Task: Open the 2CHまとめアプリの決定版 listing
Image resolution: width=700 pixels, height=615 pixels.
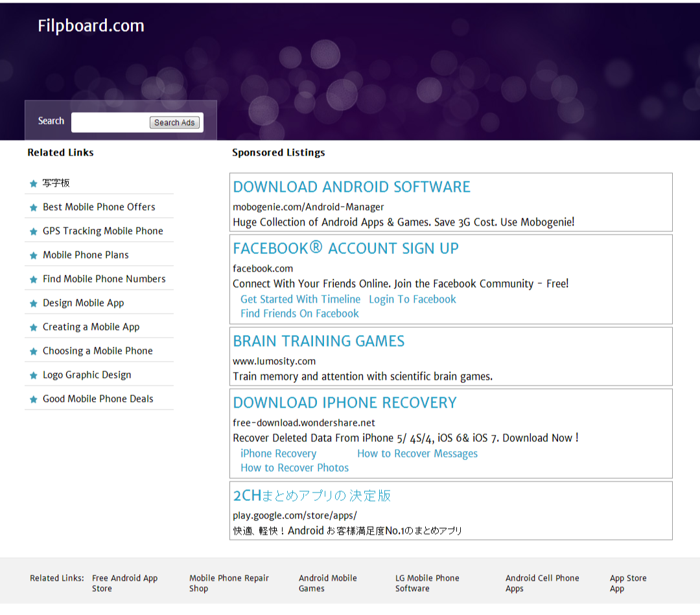Action: (x=312, y=496)
